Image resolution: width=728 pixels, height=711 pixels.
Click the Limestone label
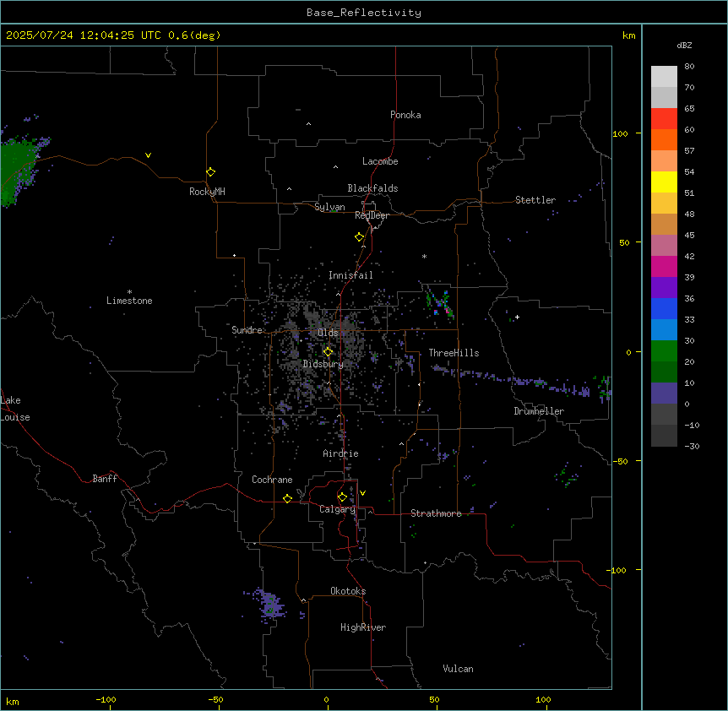(129, 301)
